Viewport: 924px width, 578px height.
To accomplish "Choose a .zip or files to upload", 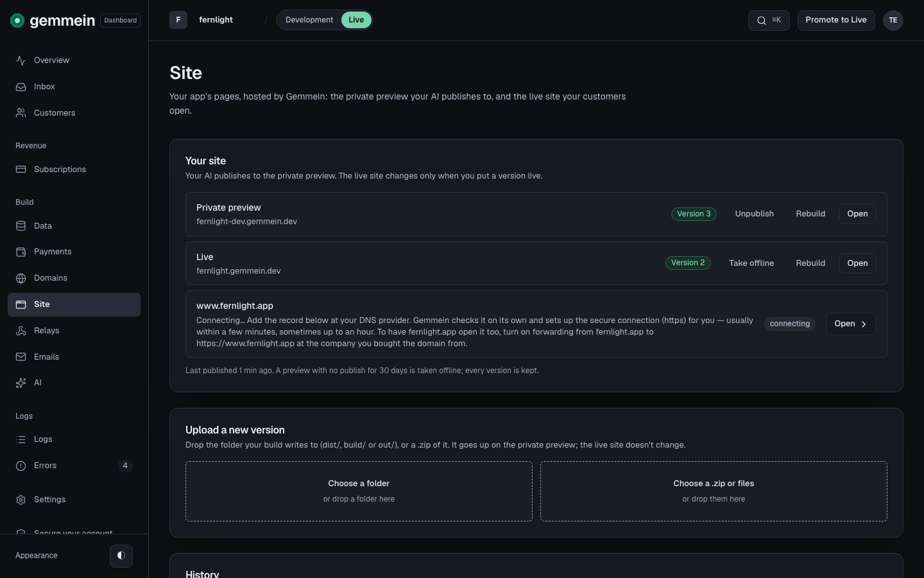I will (x=714, y=491).
